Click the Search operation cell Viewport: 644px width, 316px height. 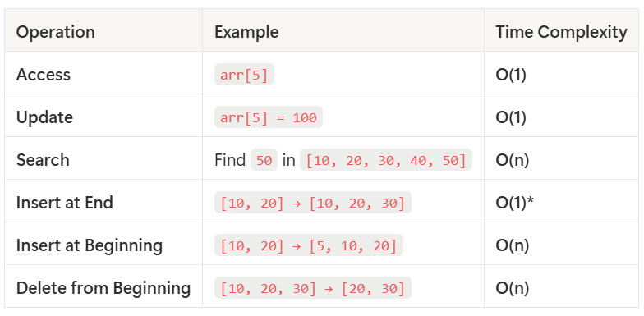pyautogui.click(x=43, y=160)
